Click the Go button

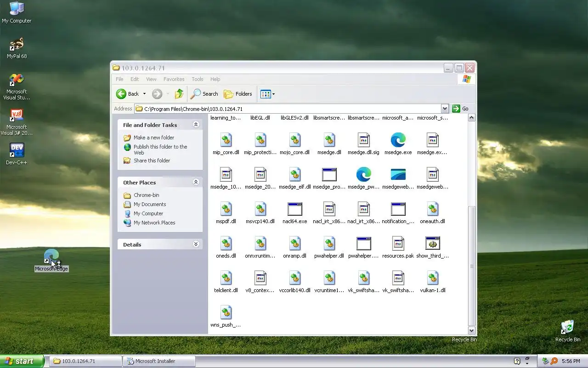coord(460,109)
